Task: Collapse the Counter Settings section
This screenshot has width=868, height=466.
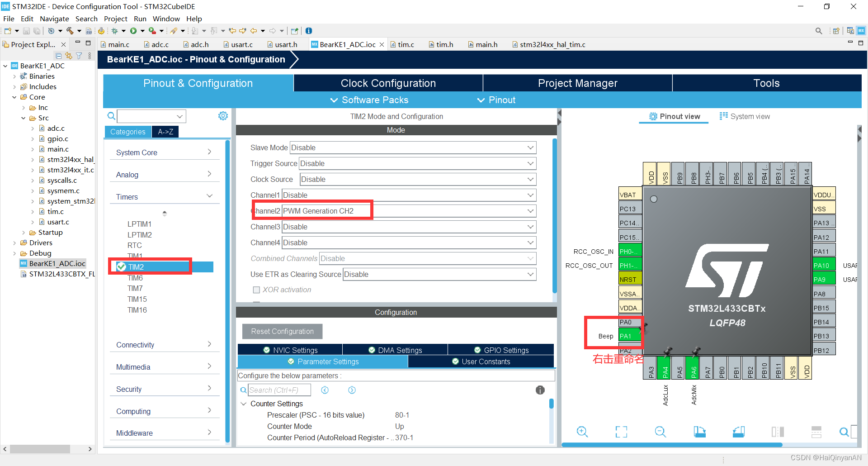Action: pos(244,404)
